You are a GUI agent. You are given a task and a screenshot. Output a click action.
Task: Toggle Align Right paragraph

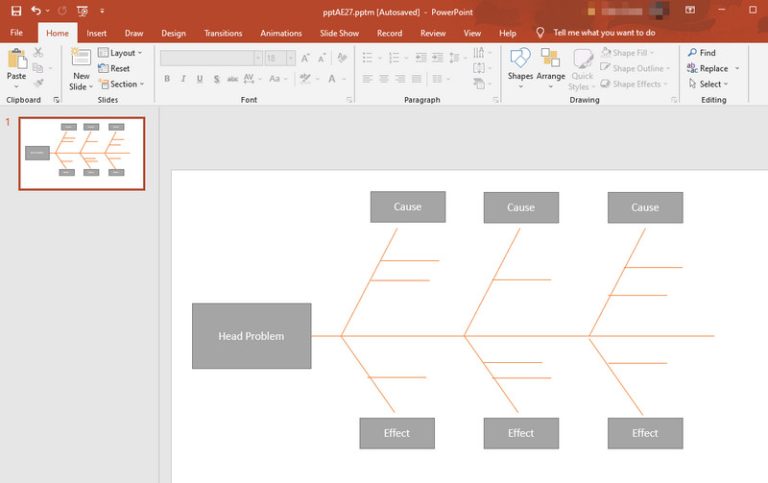pyautogui.click(x=400, y=79)
